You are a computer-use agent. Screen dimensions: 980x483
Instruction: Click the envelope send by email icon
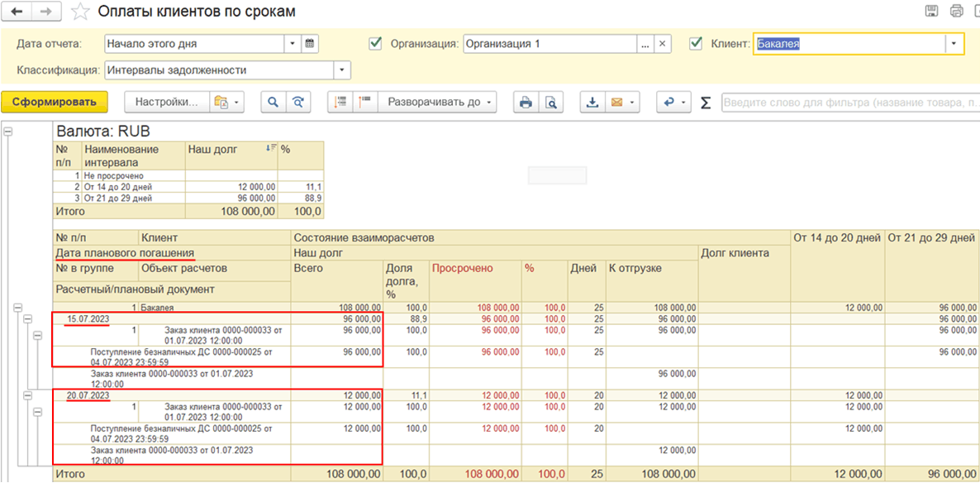616,103
